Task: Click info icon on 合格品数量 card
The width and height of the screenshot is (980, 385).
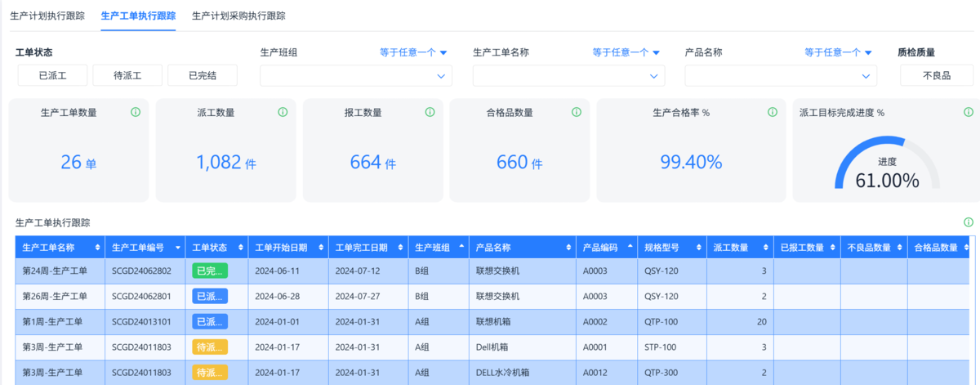Action: click(577, 112)
